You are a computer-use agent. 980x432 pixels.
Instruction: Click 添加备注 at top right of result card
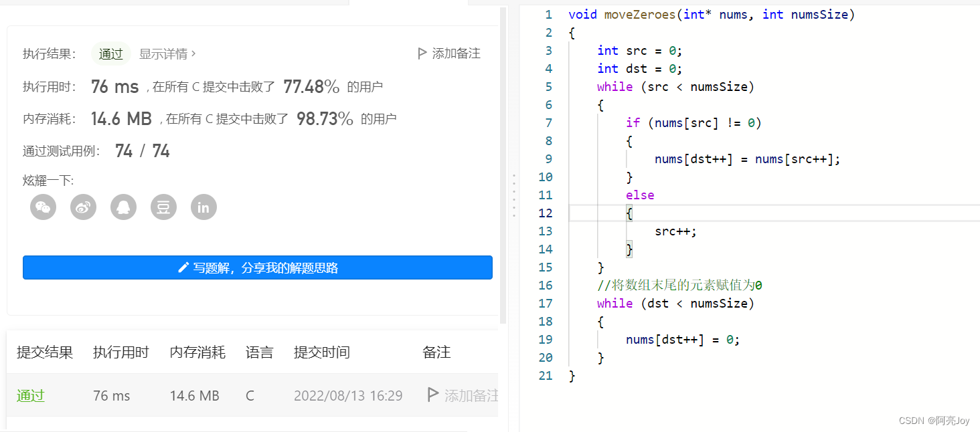pos(456,53)
